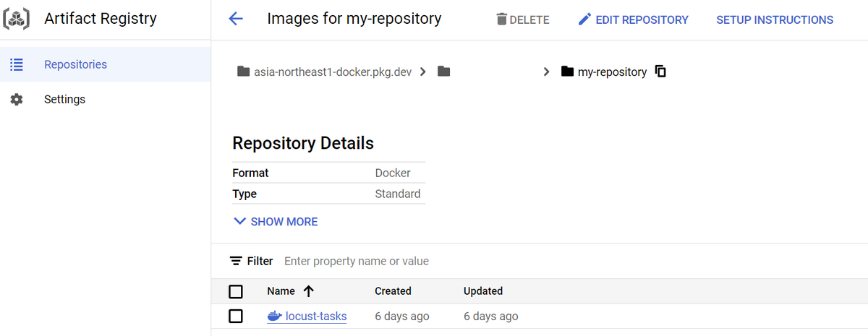Copy repository path with the copy icon
The image size is (868, 336).
tap(660, 71)
